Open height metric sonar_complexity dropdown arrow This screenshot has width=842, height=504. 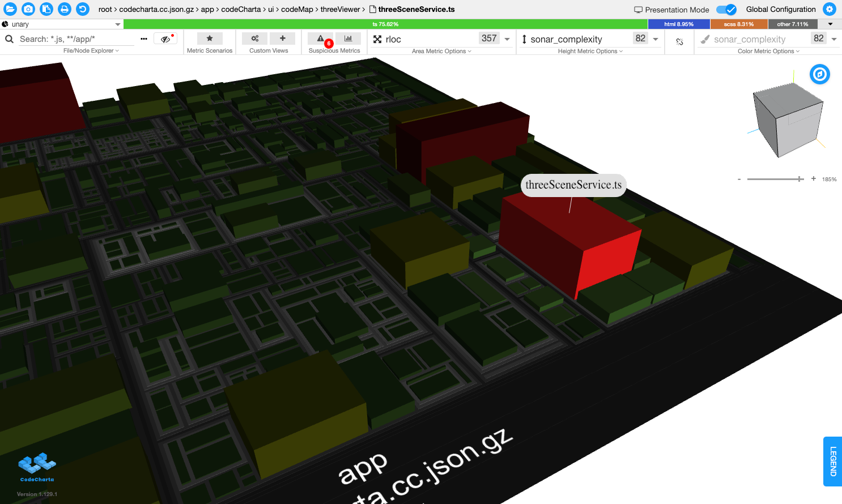[x=656, y=39]
